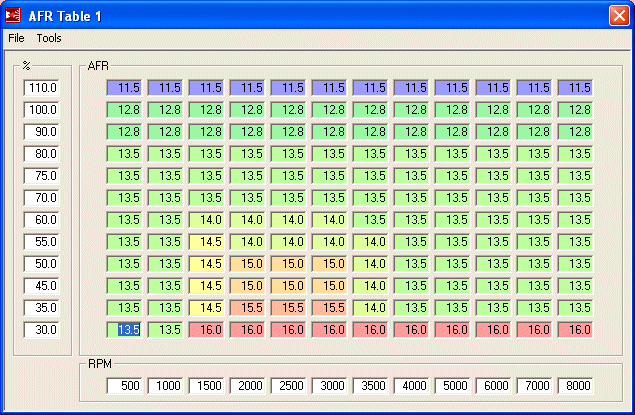
Task: Select the red 16.0 cell above 8000 RPM
Action: tap(575, 330)
